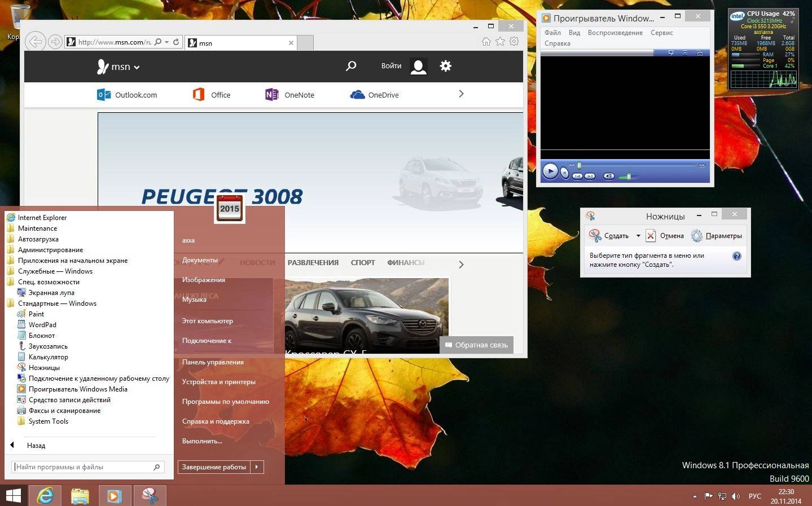Rewind in Windows Media Player
The width and height of the screenshot is (812, 506).
tap(572, 165)
